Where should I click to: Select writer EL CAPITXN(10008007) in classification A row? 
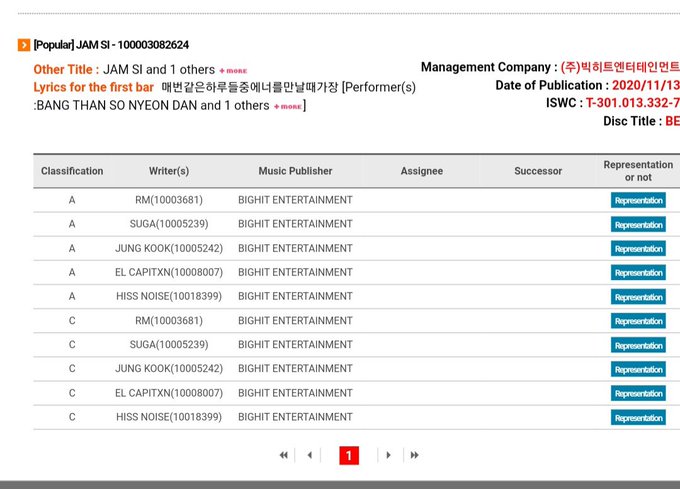(x=169, y=272)
